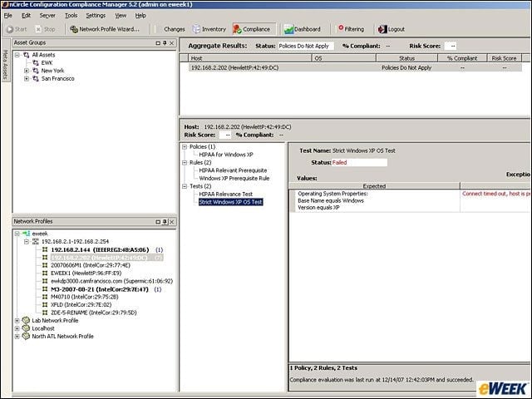Click the New York group icon
Image resolution: width=532 pixels, height=399 pixels.
tap(36, 71)
